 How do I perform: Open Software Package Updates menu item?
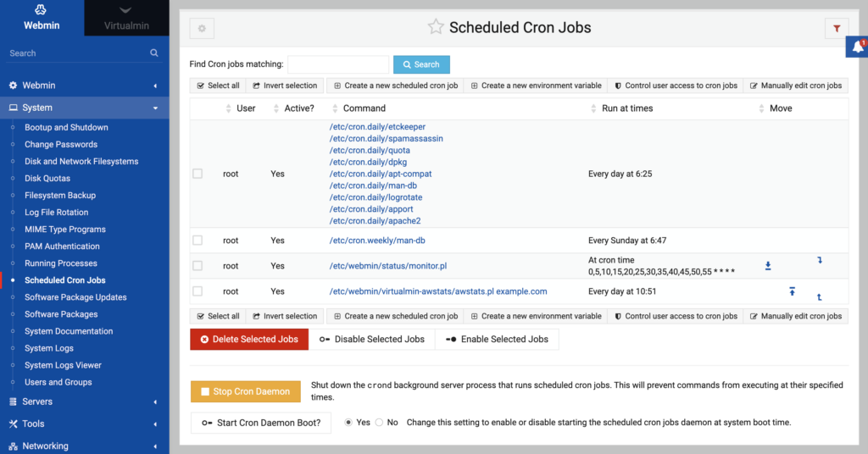point(75,297)
